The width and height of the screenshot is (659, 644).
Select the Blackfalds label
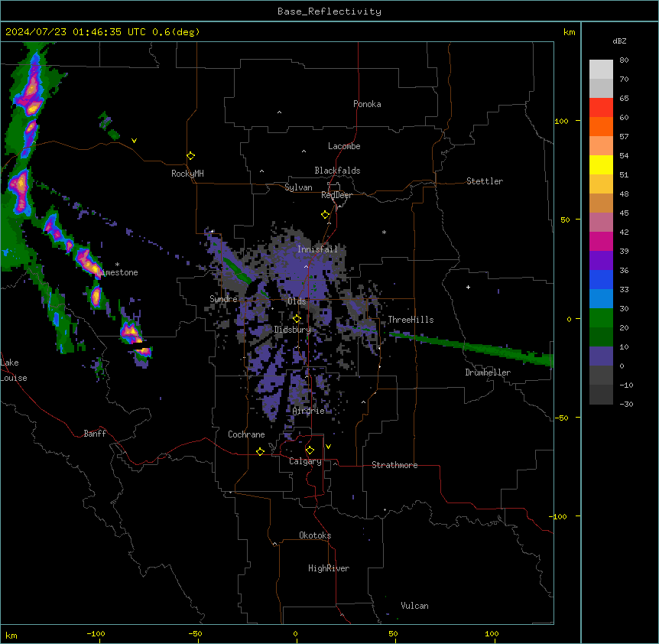coord(337,171)
